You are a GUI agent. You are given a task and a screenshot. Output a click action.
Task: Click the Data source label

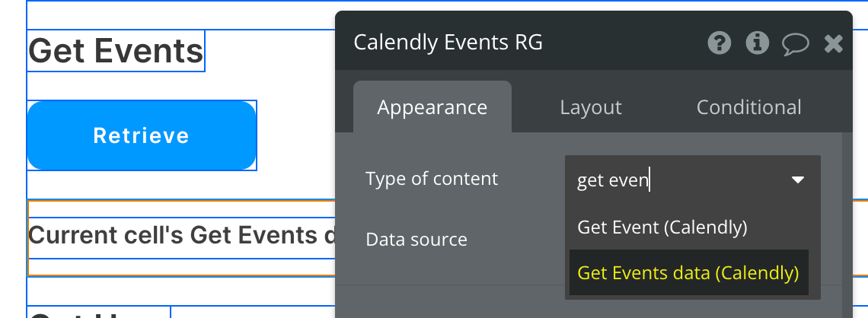(416, 240)
